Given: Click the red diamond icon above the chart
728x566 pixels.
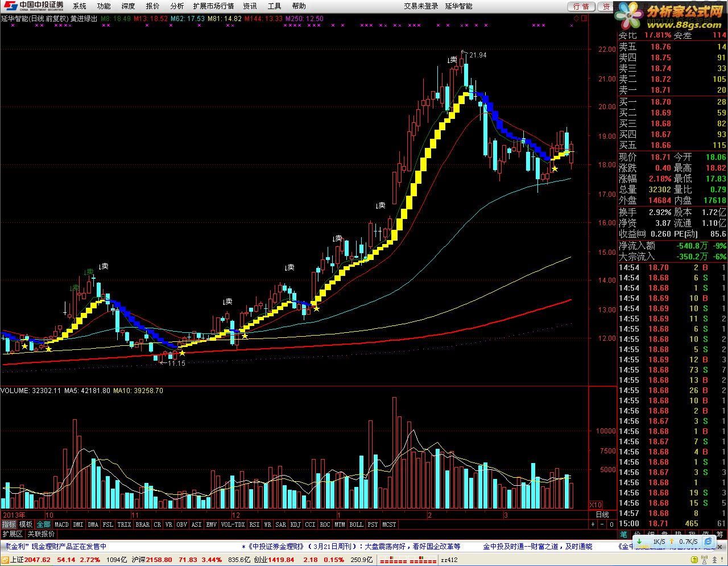Looking at the screenshot, I should tap(576, 18).
